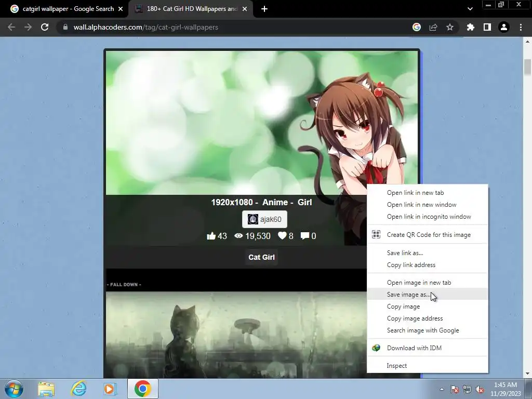Close the catgirl wallpaper Google Search tab
Image resolution: width=532 pixels, height=399 pixels.
121,9
